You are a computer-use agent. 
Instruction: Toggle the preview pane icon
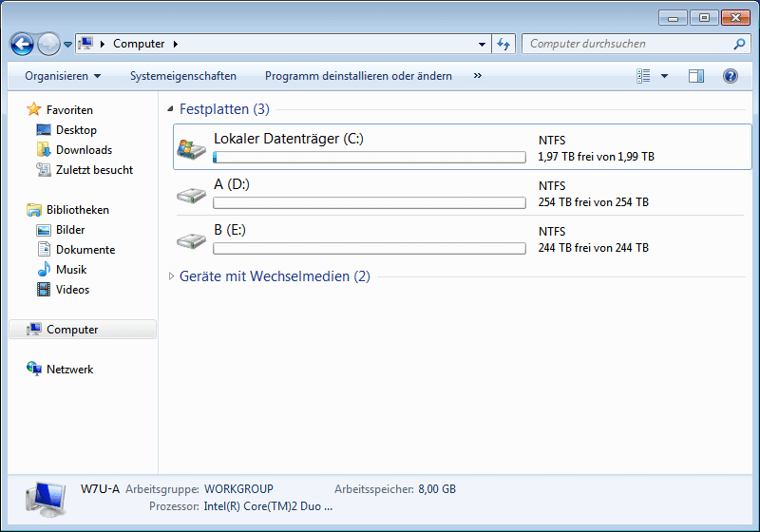click(x=696, y=76)
